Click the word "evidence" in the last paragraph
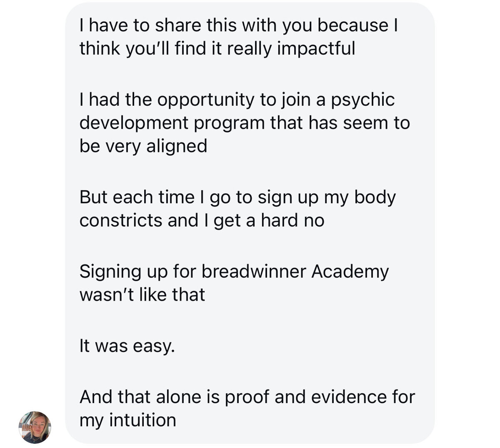The width and height of the screenshot is (500, 448). 340,397
